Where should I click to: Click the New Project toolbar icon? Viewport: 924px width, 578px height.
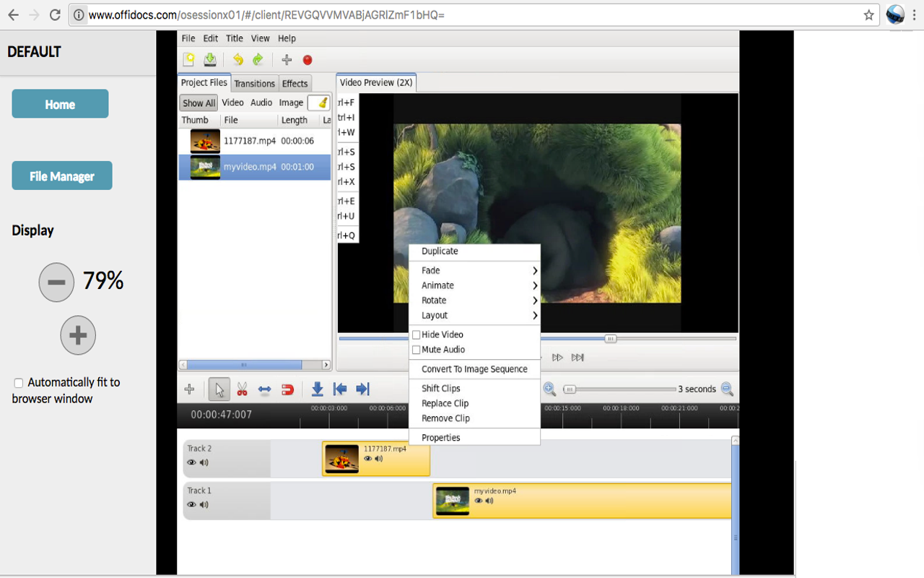188,60
